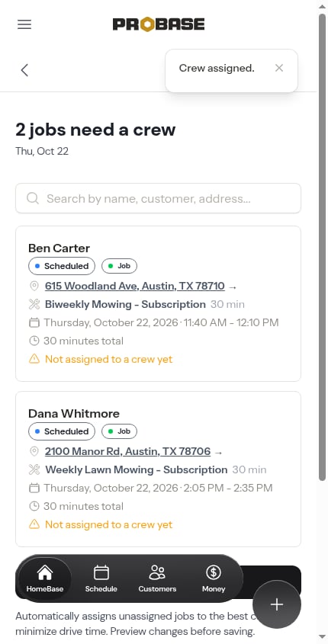The height and width of the screenshot is (644, 328).
Task: Open the hamburger menu
Action: click(x=24, y=24)
